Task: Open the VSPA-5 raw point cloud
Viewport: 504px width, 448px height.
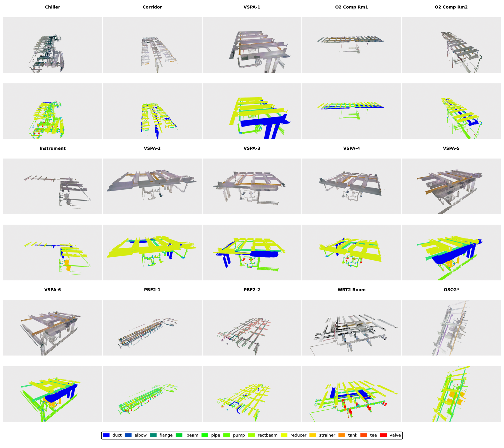Action: tap(451, 186)
